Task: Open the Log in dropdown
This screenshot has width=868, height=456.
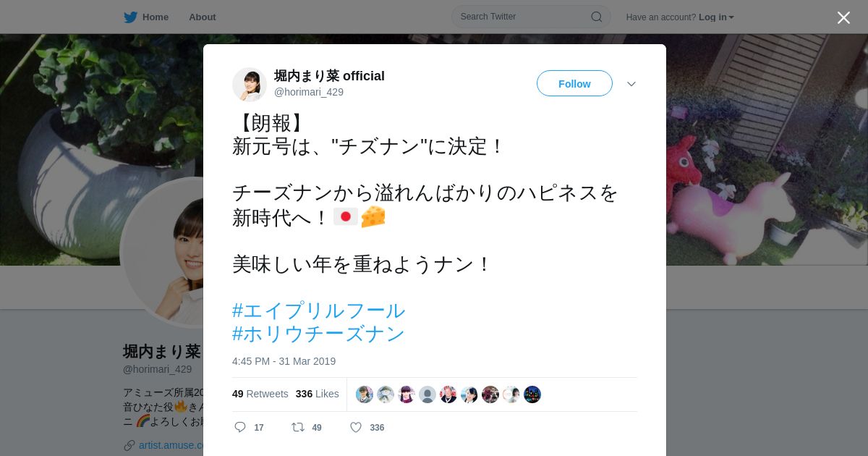Action: (x=716, y=17)
